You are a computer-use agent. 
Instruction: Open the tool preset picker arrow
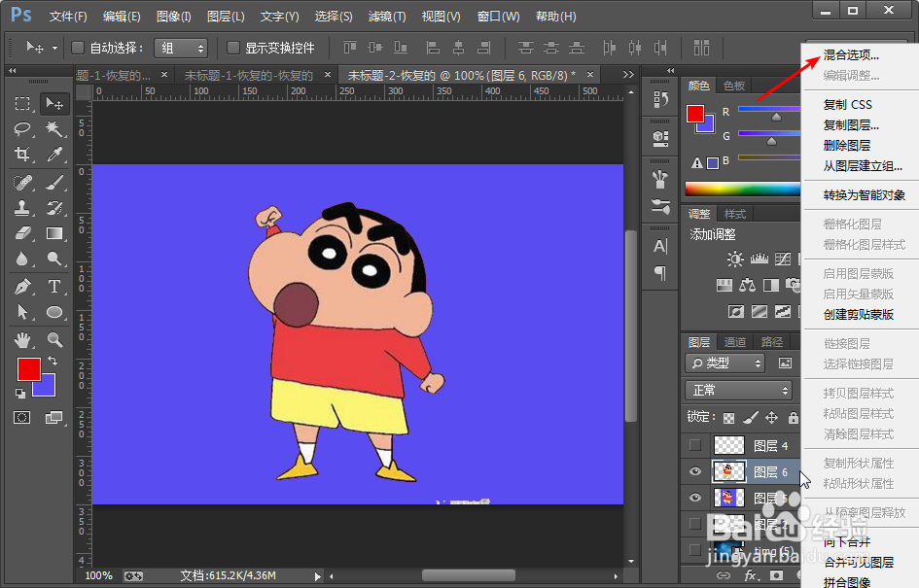(x=54, y=48)
